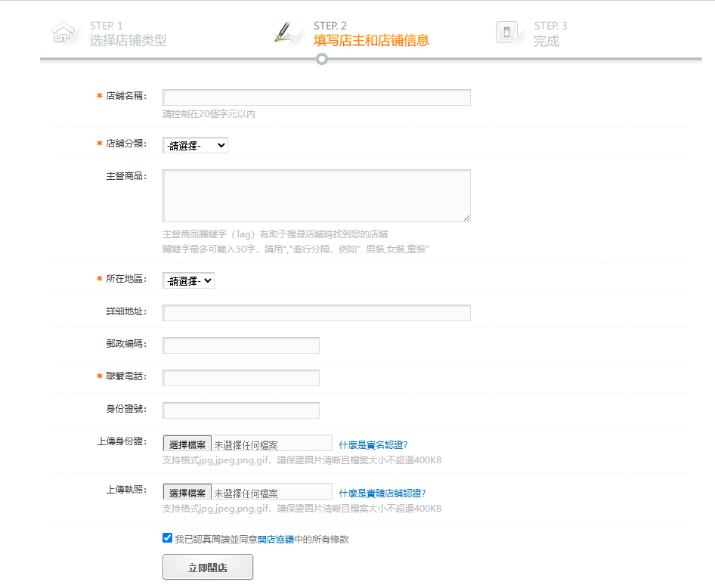Screen dimensions: 715x588
Task: Click the 詳細地址 input field
Action: point(317,313)
